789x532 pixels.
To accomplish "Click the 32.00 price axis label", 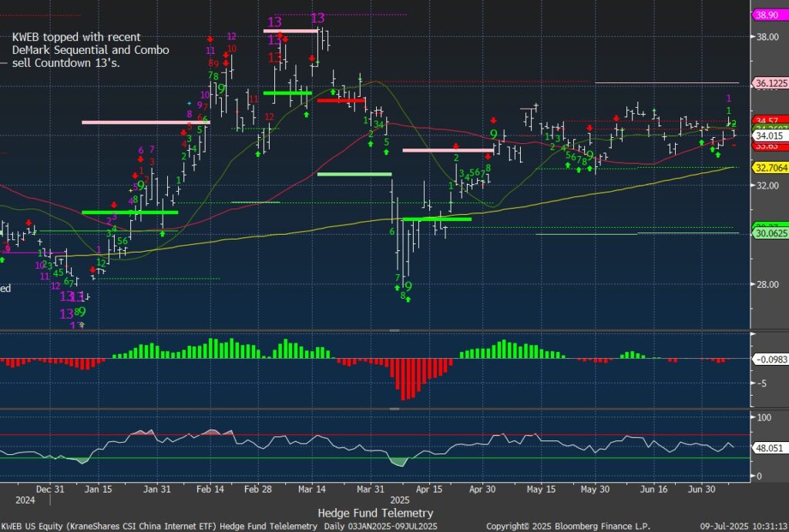I will (767, 186).
